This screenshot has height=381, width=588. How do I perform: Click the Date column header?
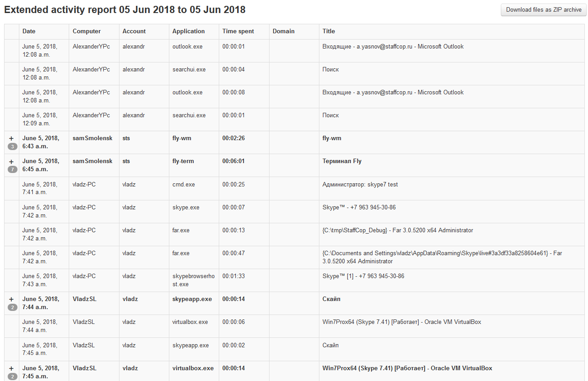[x=29, y=31]
